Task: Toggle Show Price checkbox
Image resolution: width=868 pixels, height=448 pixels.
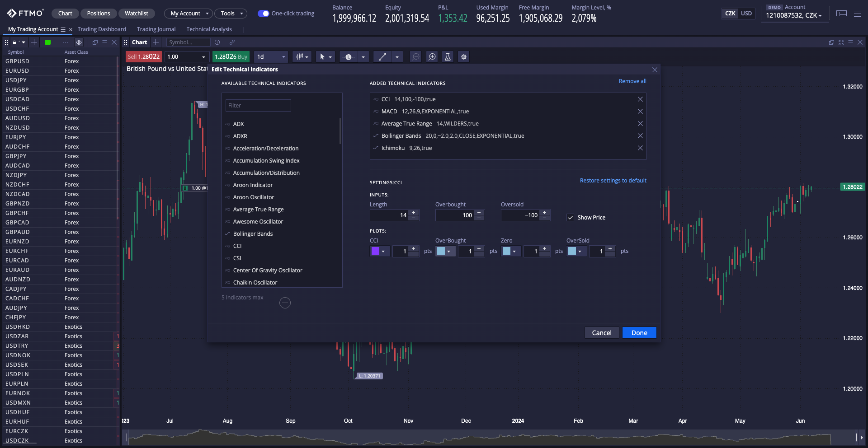Action: point(571,218)
